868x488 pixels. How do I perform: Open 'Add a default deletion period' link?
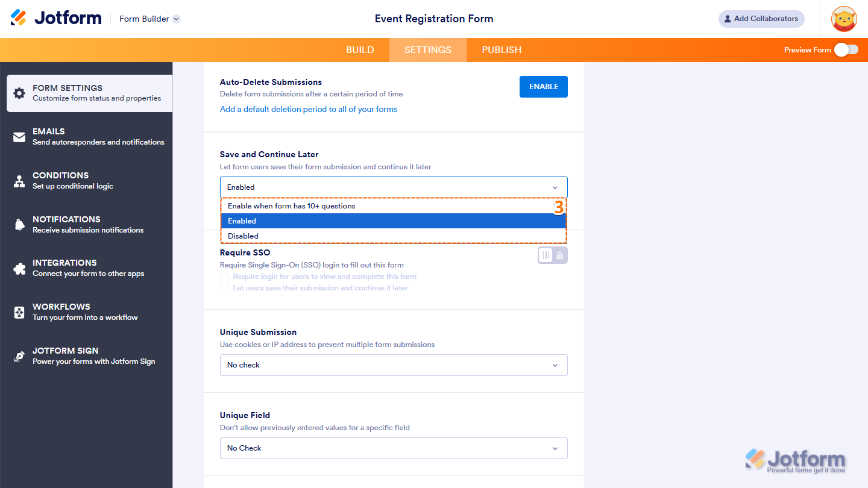pyautogui.click(x=308, y=109)
